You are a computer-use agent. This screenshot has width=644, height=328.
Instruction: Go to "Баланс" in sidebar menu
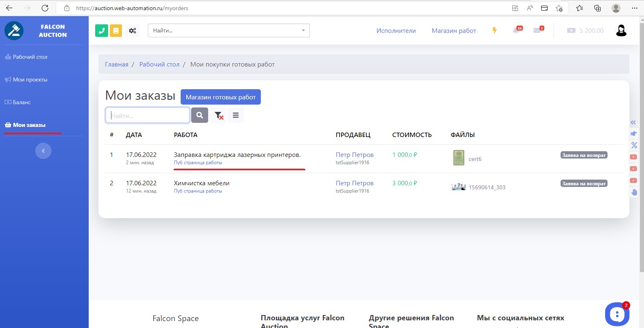point(22,102)
